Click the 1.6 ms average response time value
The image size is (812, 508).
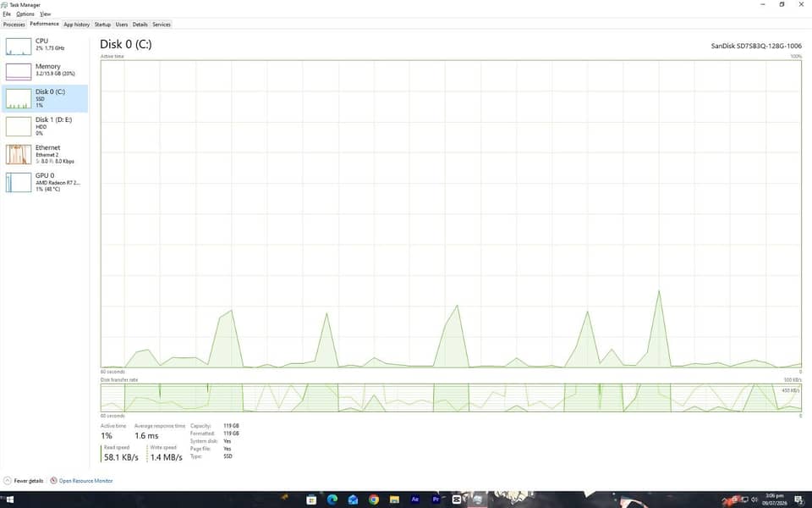point(146,436)
